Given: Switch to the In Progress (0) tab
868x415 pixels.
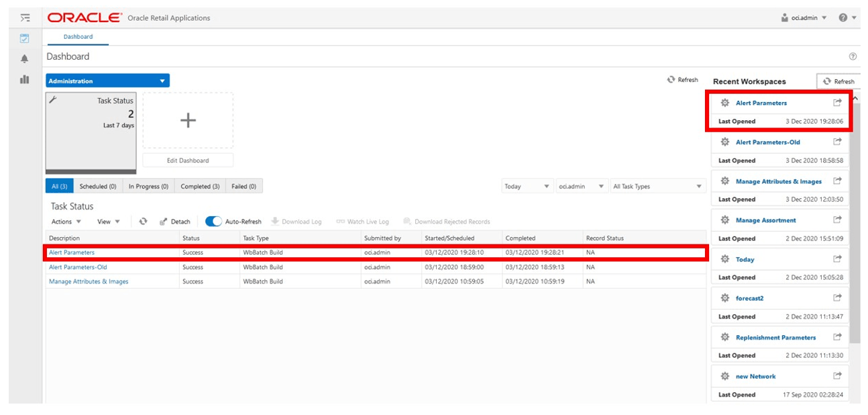Looking at the screenshot, I should click(149, 186).
